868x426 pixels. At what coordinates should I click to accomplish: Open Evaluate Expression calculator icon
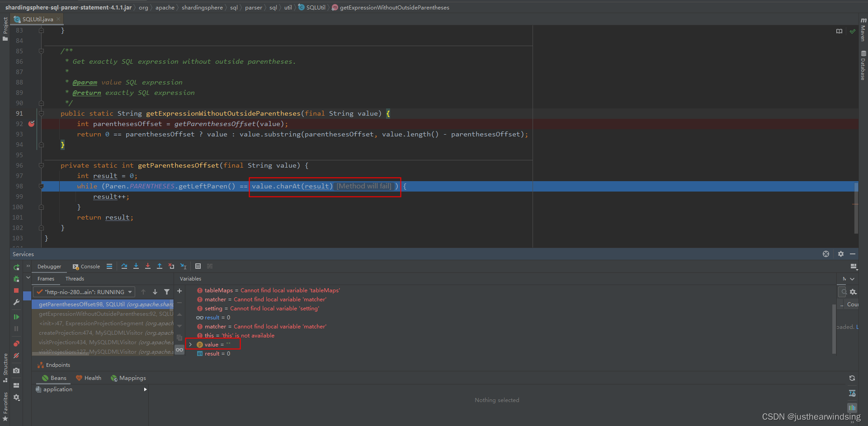coord(198,267)
